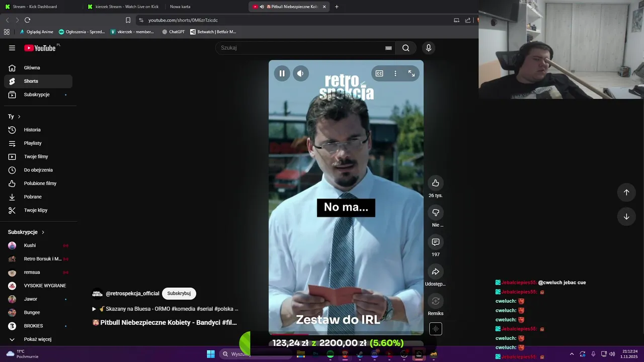Open the YouTube hamburger guide menu
This screenshot has width=644, height=362.
tap(12, 48)
